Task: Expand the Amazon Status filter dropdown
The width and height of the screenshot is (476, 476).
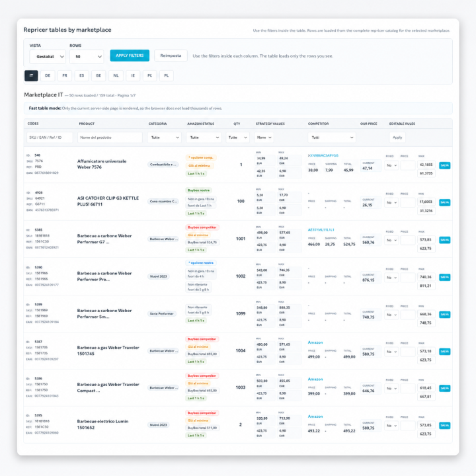Action: [x=204, y=138]
